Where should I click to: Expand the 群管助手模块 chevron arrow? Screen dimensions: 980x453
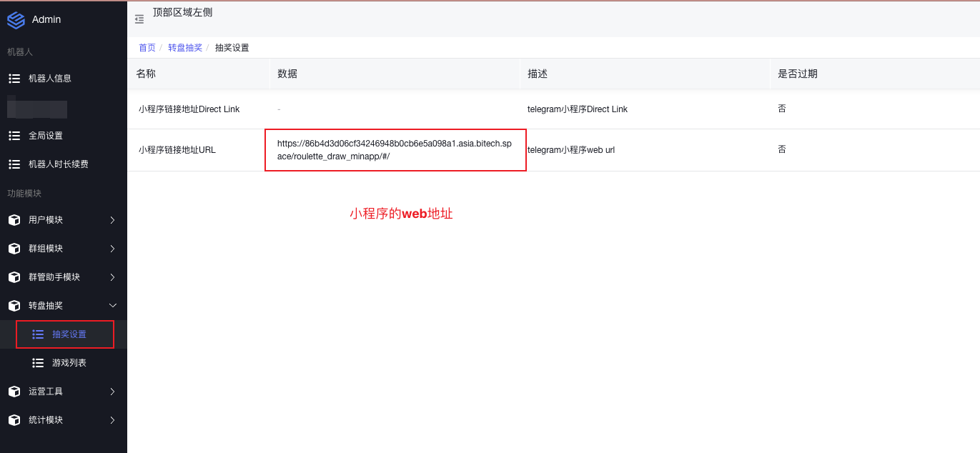112,277
